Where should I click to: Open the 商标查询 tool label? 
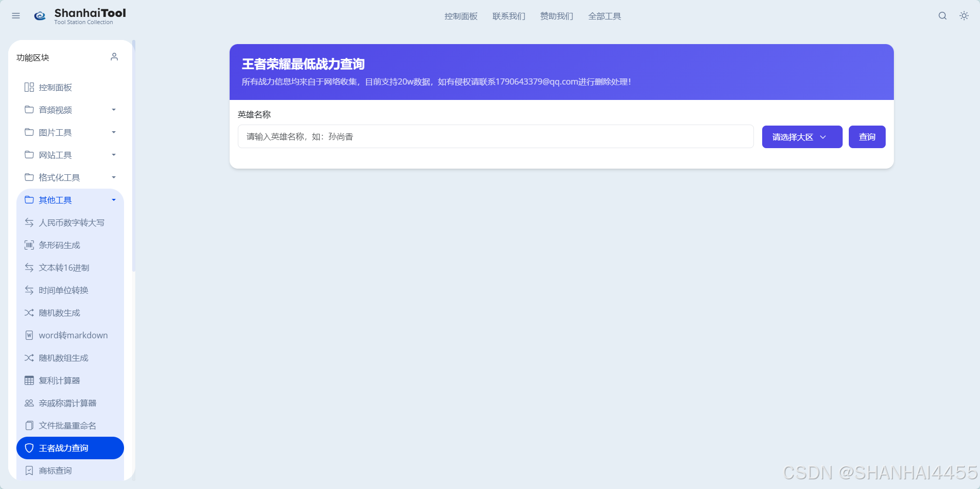(x=55, y=471)
